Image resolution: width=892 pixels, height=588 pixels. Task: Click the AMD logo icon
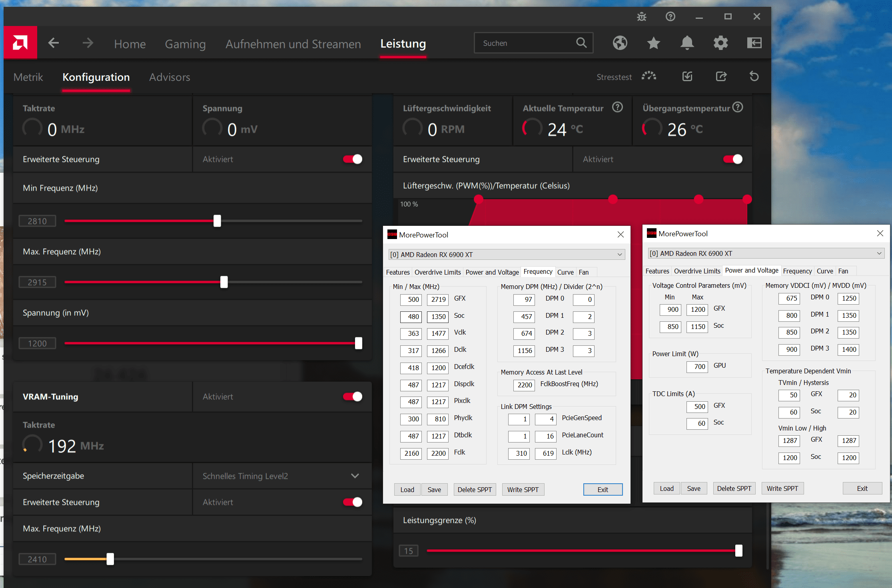click(x=20, y=43)
